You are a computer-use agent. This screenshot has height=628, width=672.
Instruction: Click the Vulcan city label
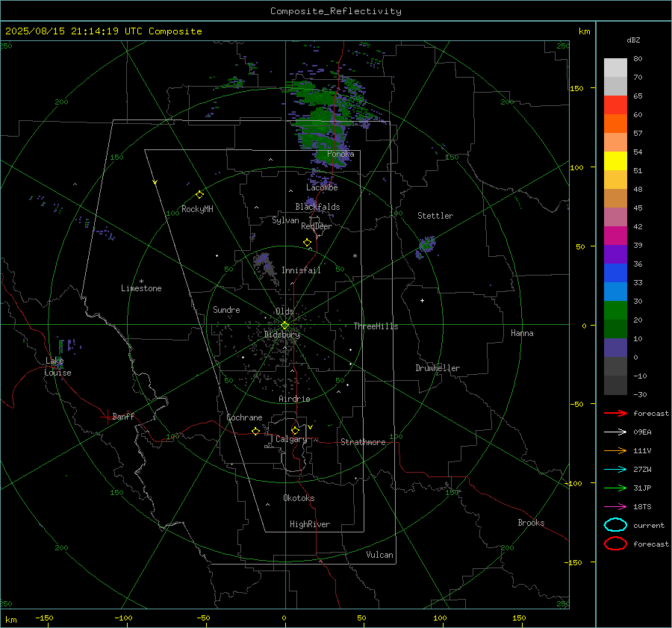click(379, 555)
